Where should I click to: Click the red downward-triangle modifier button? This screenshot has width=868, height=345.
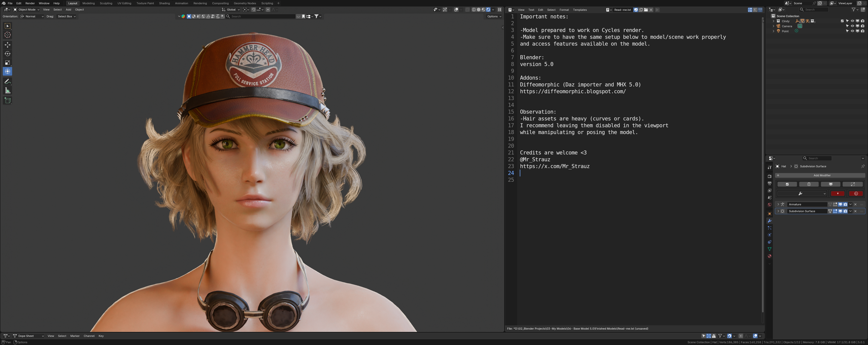click(x=837, y=194)
